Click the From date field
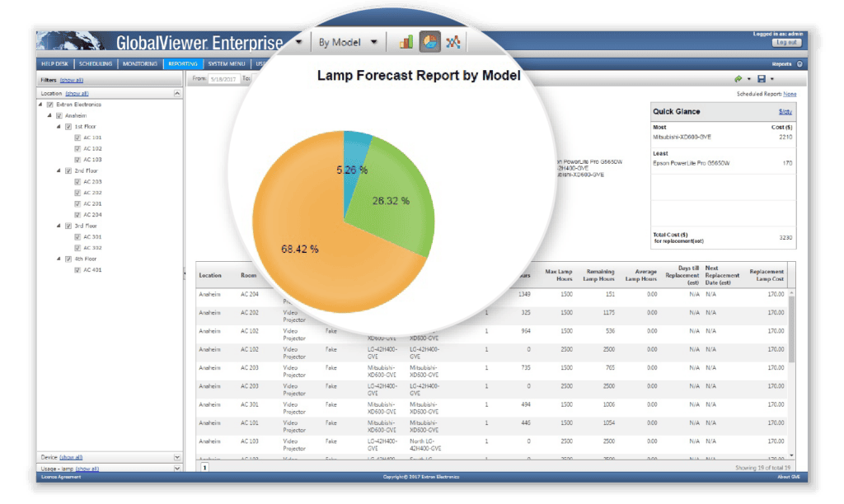The width and height of the screenshot is (844, 504). pos(223,79)
